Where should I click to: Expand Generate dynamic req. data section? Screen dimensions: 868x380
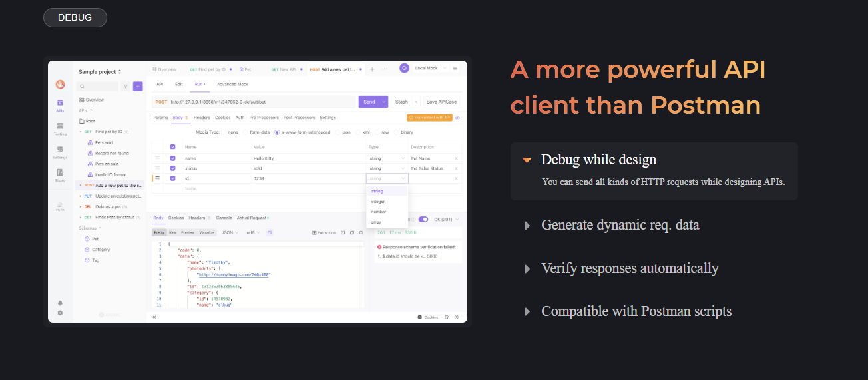620,225
